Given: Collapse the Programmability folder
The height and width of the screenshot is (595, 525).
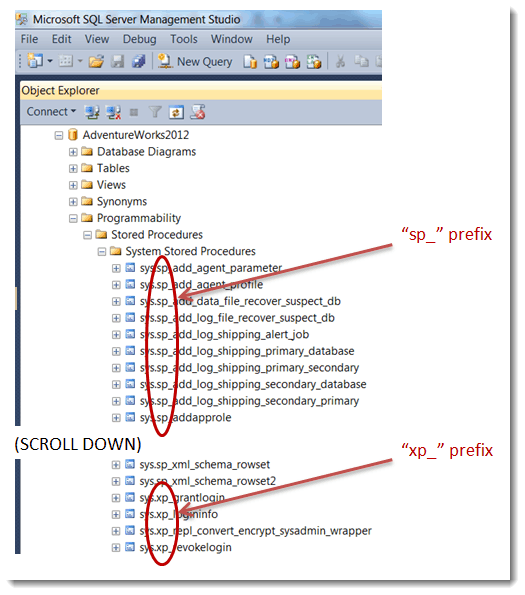Looking at the screenshot, I should [73, 219].
